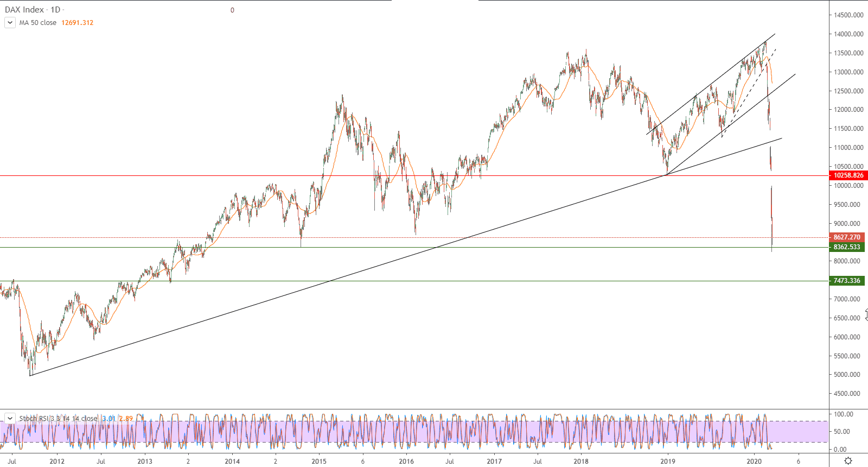Click the orange Stoch RSI value 2.89

point(126,418)
